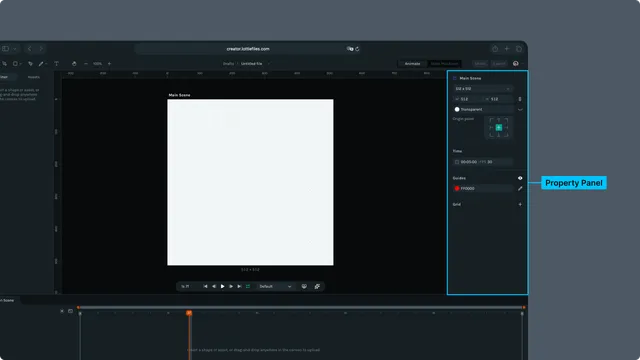Step back one frame
Image resolution: width=640 pixels, height=360 pixels.
click(214, 287)
